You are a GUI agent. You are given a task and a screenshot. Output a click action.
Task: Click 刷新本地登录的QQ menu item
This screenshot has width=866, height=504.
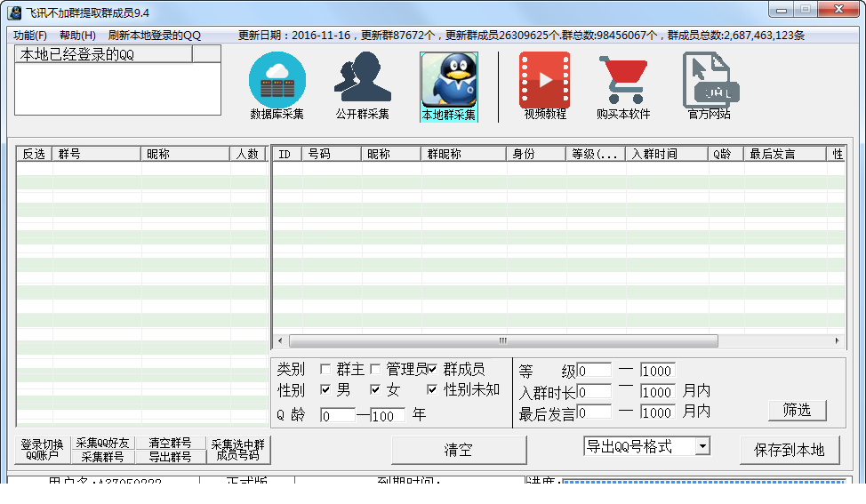click(155, 36)
